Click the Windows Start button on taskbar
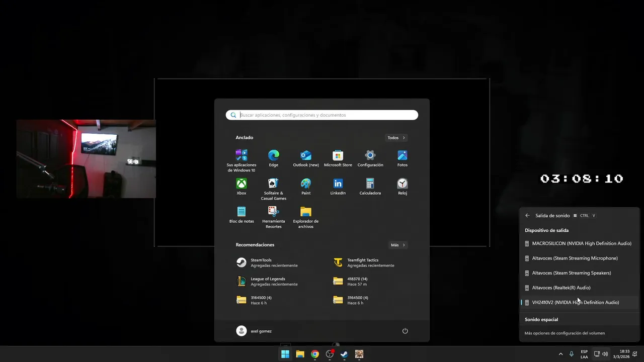 (x=285, y=354)
